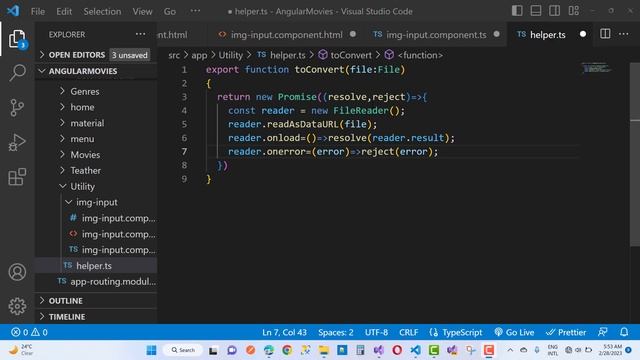This screenshot has height=360, width=640.
Task: Open the notifications bell
Action: click(x=624, y=332)
